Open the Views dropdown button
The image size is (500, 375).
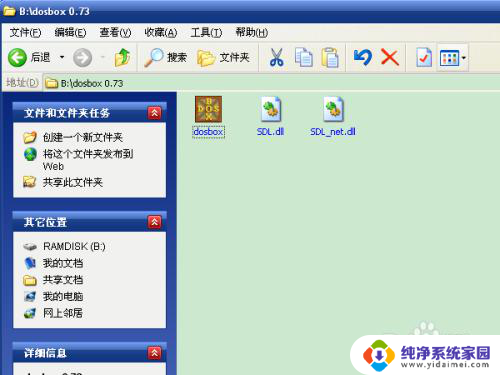pyautogui.click(x=453, y=58)
